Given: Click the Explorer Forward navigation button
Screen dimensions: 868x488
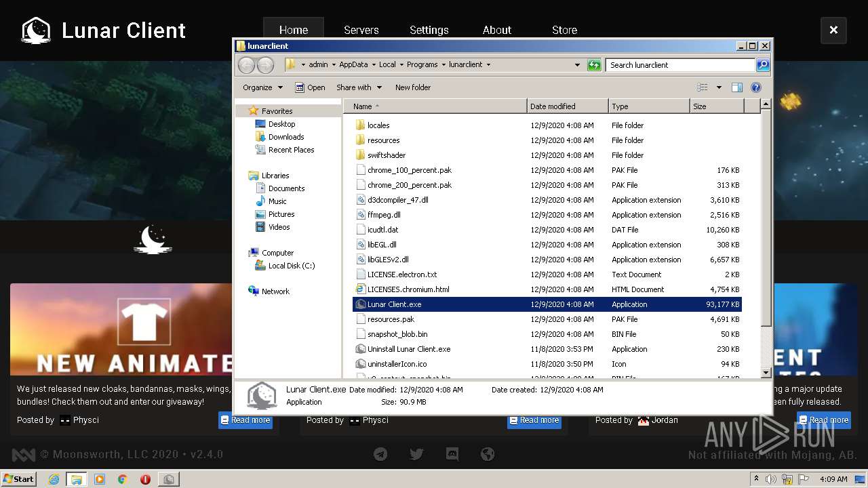Looking at the screenshot, I should [265, 65].
